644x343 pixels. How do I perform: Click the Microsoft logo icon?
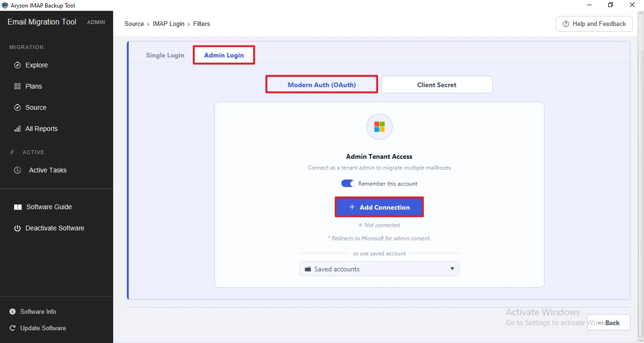click(x=380, y=127)
